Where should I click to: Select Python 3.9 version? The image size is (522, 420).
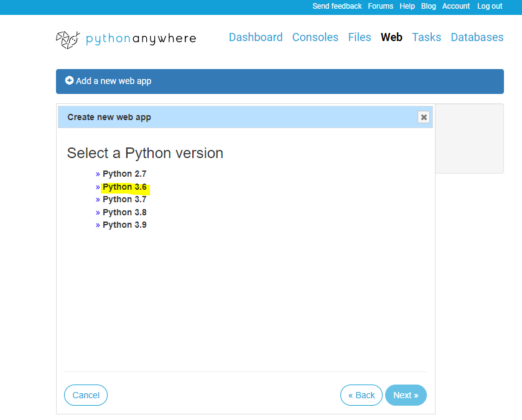click(124, 225)
